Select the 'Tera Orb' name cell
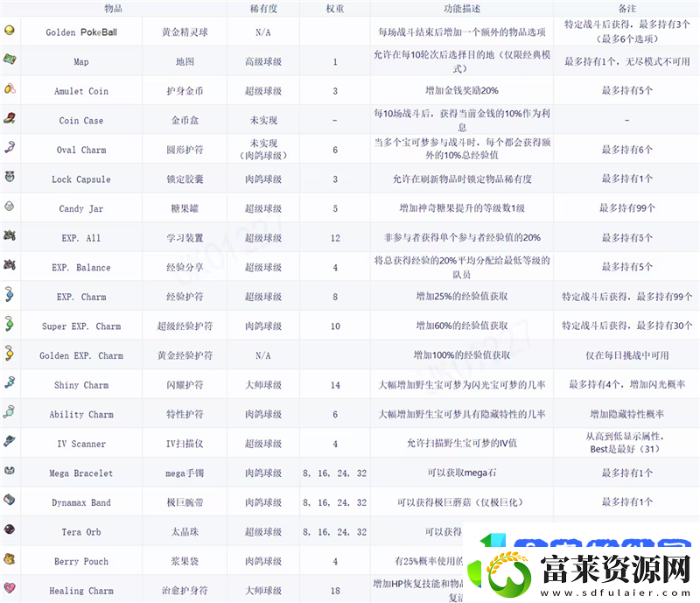Viewport: 700px width, 603px height. (81, 532)
